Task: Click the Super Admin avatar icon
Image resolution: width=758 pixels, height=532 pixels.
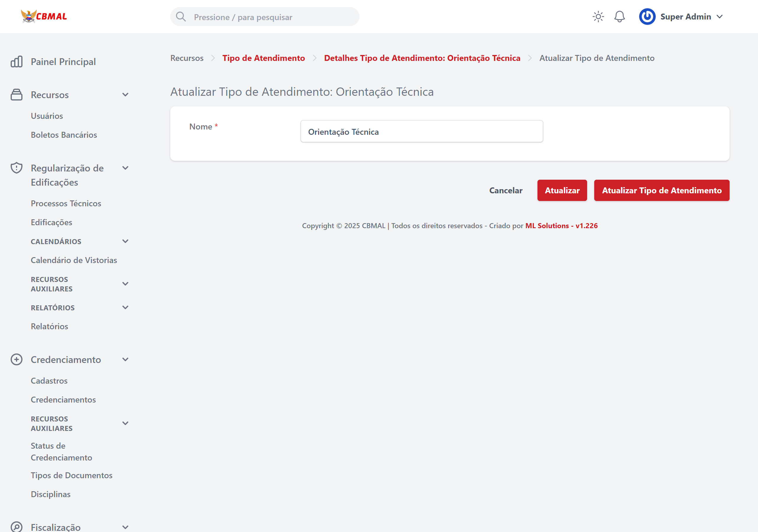Action: 647,17
